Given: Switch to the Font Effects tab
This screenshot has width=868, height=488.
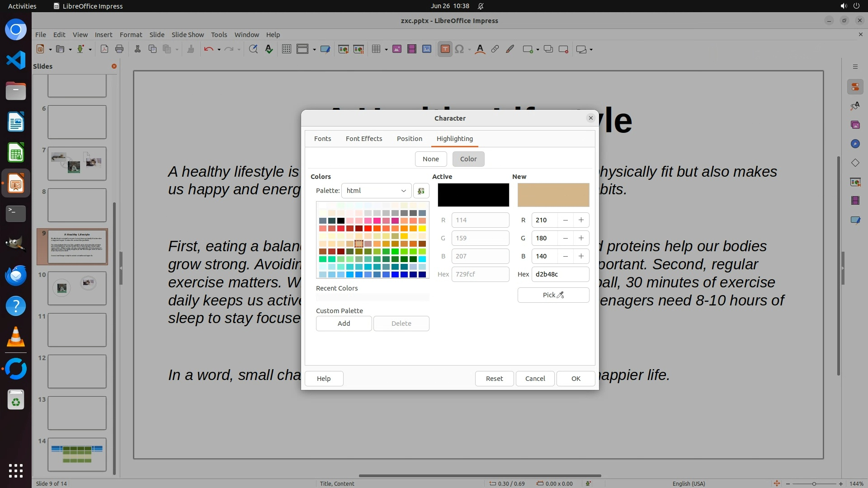Looking at the screenshot, I should click(363, 139).
